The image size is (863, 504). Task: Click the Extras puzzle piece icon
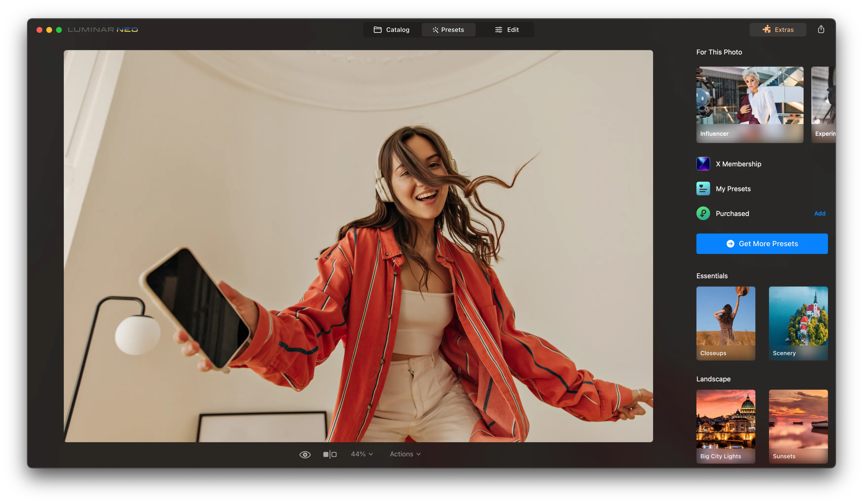766,29
